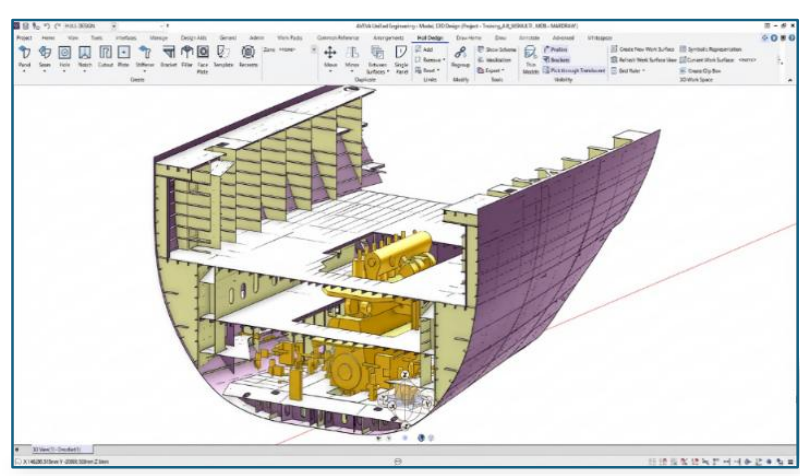Open the Common Reference tab
This screenshot has height=476, width=800.
point(338,38)
